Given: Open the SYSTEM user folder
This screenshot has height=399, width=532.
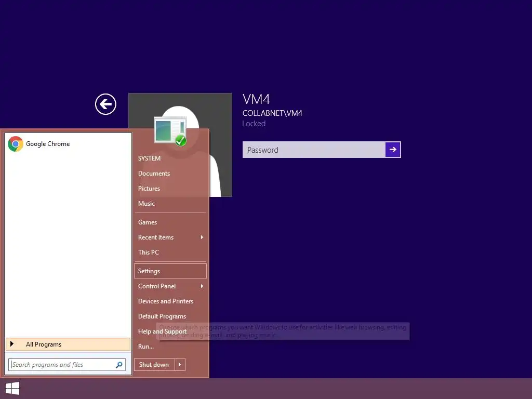Looking at the screenshot, I should 149,158.
